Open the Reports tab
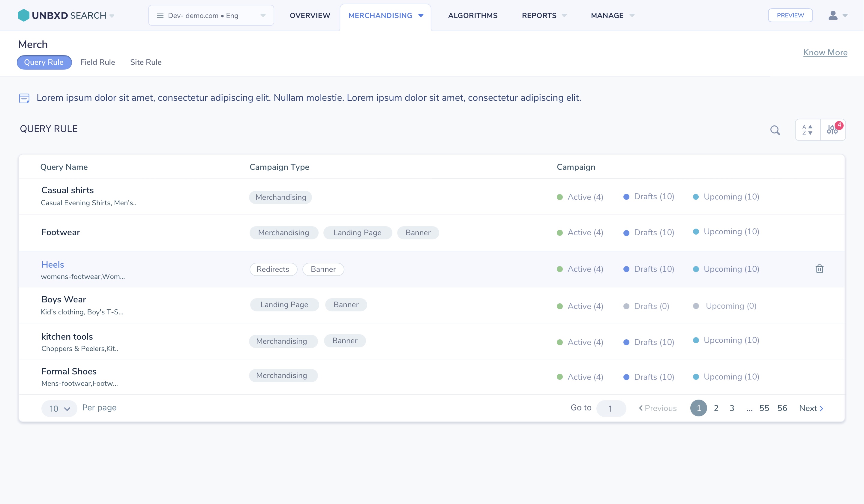Image resolution: width=864 pixels, height=504 pixels. (x=539, y=15)
